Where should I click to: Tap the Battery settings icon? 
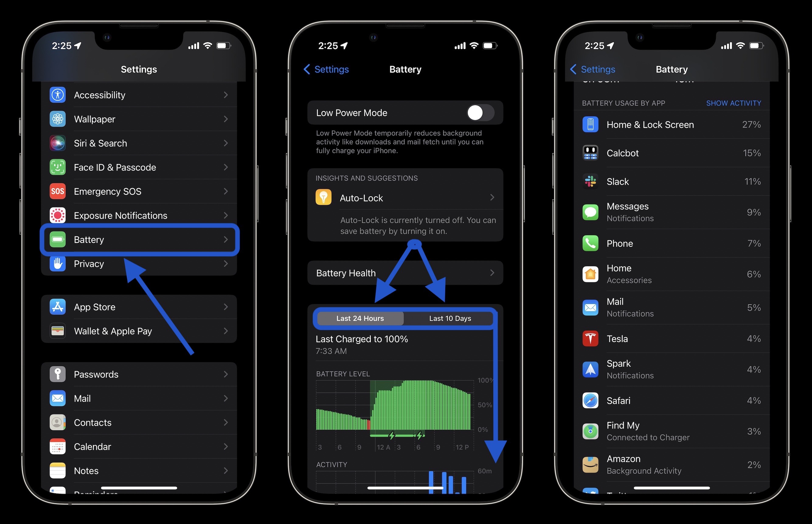(57, 239)
